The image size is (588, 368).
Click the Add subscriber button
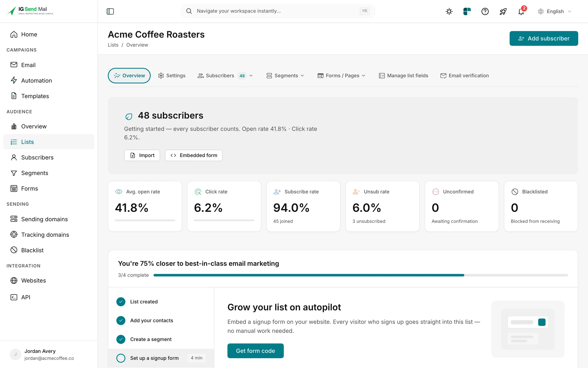tap(544, 38)
